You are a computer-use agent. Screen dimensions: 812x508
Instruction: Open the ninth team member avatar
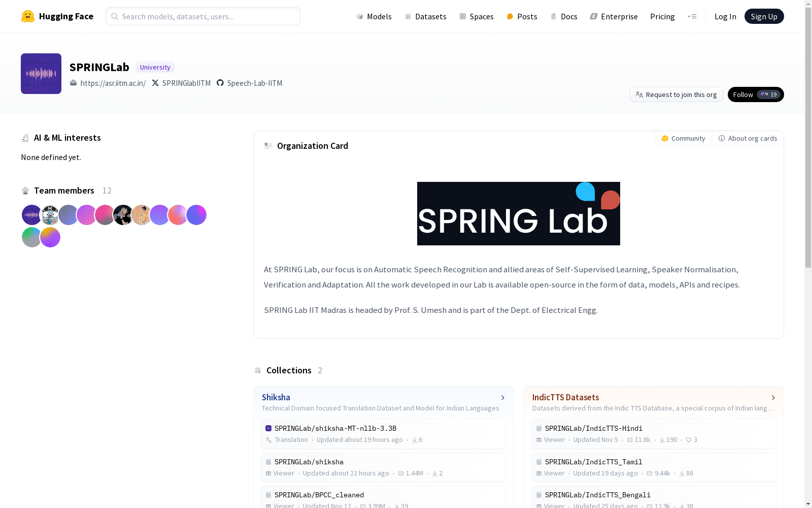coord(178,215)
